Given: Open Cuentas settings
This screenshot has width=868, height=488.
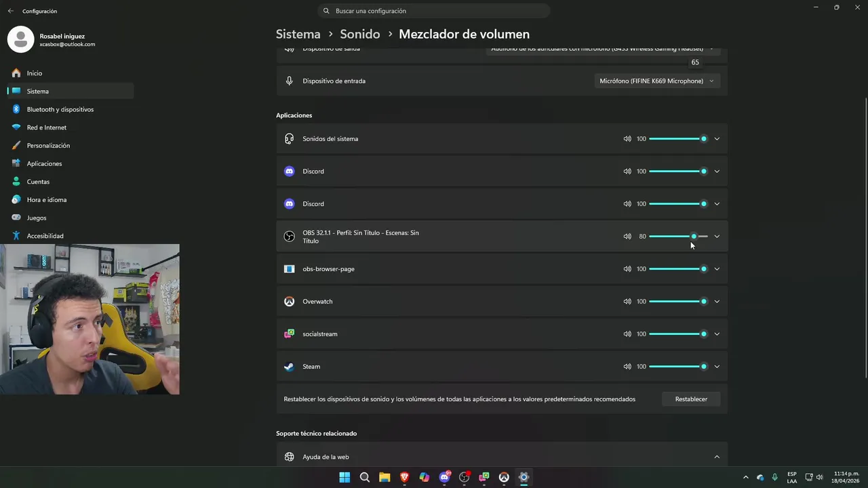Looking at the screenshot, I should point(71,182).
